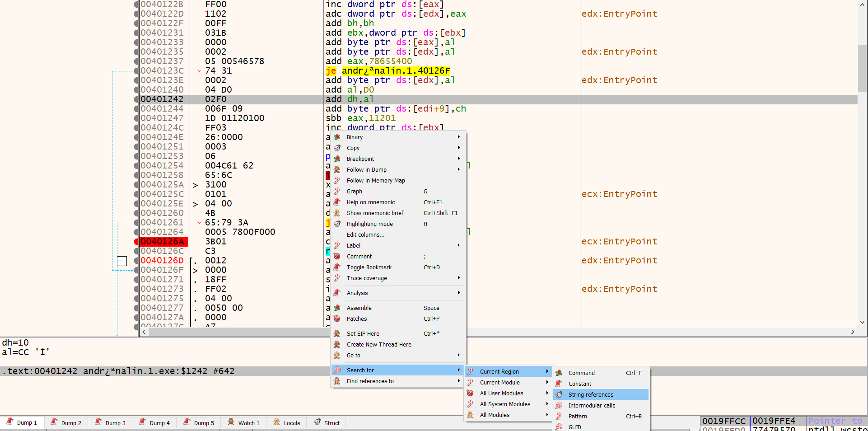Screen dimensions: 868x431
Task: Click the Breakpoint menu icon
Action: point(337,159)
